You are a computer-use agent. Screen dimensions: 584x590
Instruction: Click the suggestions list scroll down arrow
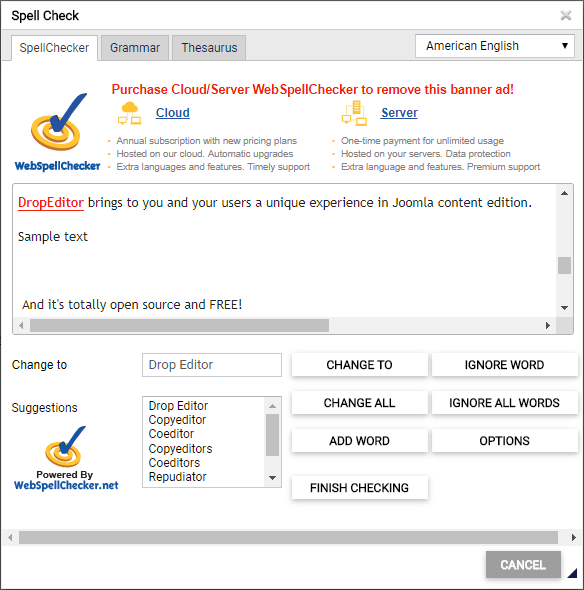272,478
